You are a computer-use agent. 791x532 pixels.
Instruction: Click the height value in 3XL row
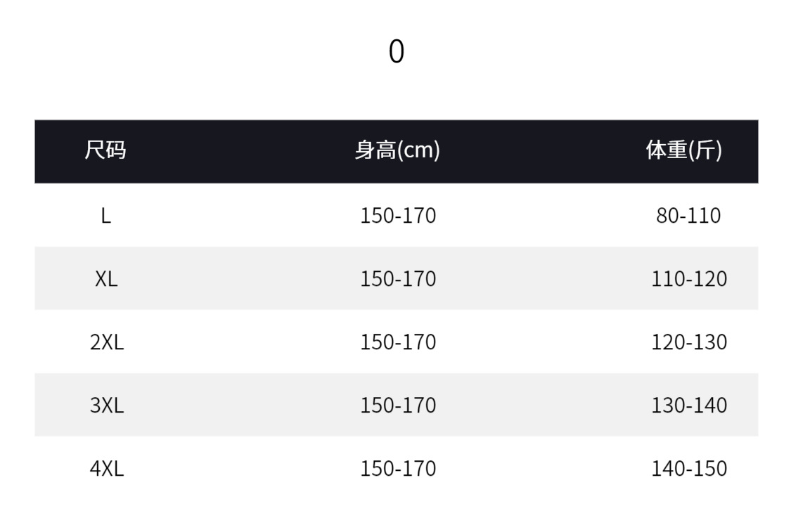coord(398,406)
